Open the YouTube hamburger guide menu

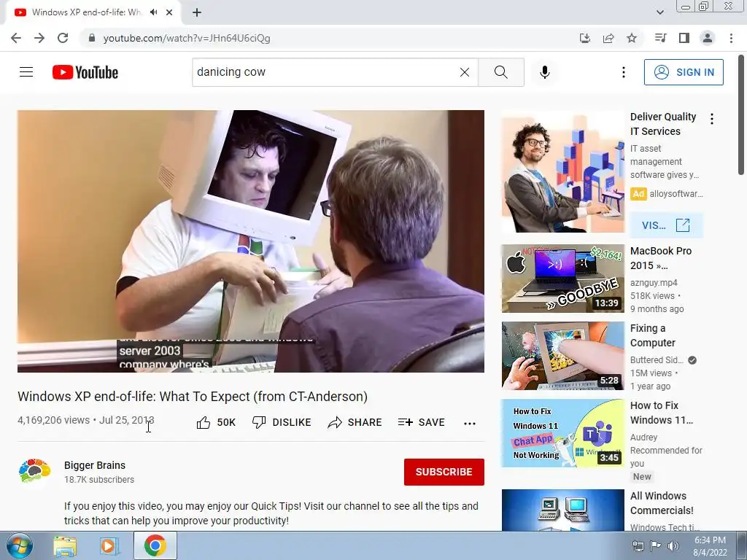(26, 72)
